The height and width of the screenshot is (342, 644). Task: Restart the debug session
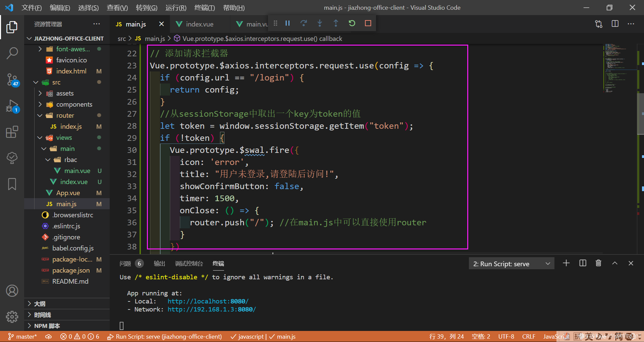(x=352, y=23)
